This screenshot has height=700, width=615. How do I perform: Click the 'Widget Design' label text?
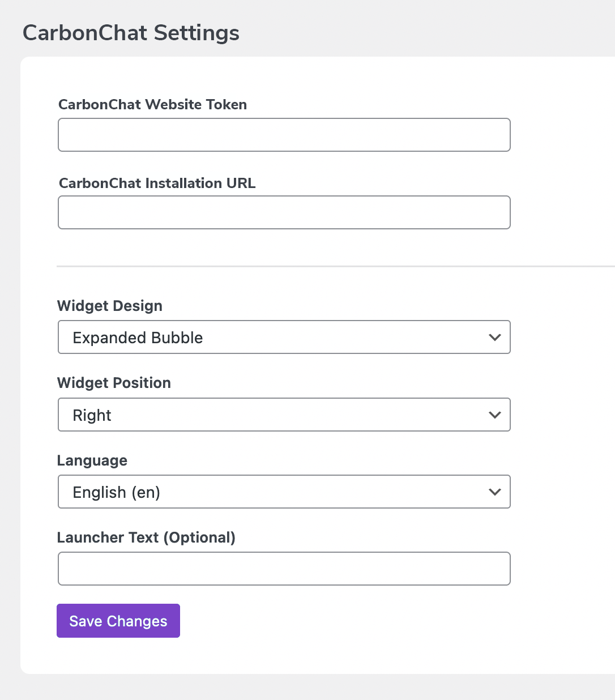(110, 306)
